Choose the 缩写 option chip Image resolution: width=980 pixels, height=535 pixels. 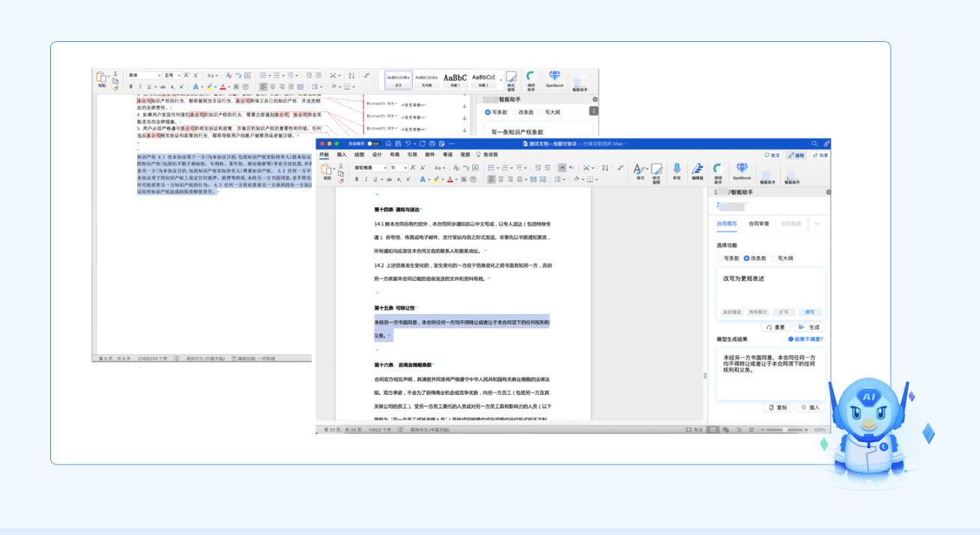pyautogui.click(x=810, y=312)
